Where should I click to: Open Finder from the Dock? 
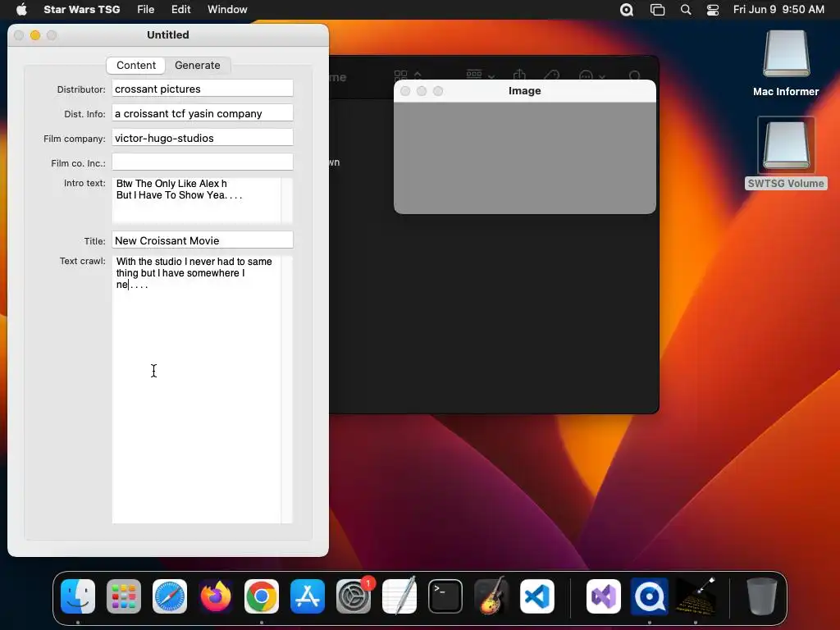[78, 596]
